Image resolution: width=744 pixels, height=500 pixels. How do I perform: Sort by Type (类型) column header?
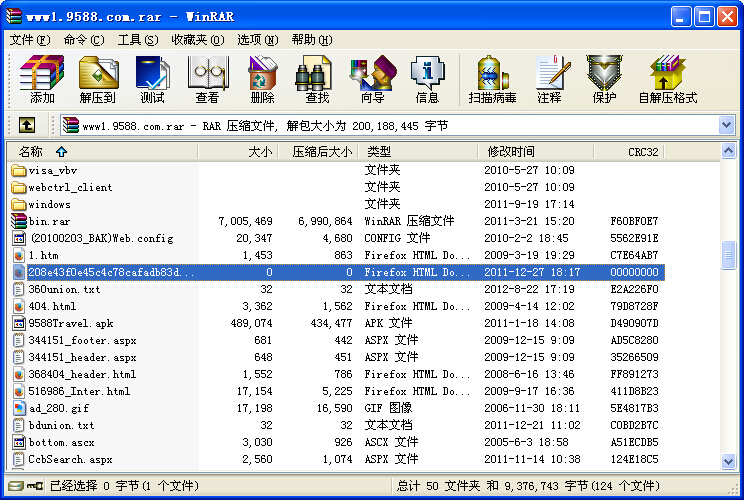coord(418,152)
